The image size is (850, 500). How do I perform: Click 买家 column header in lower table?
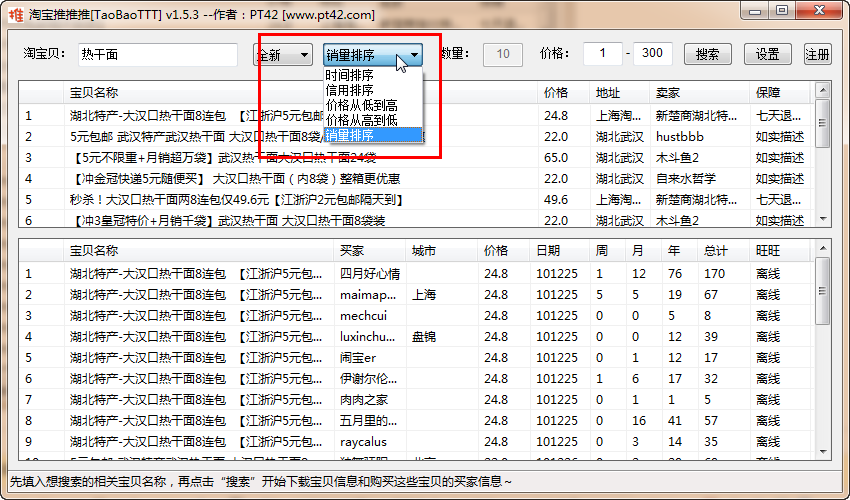coord(370,251)
